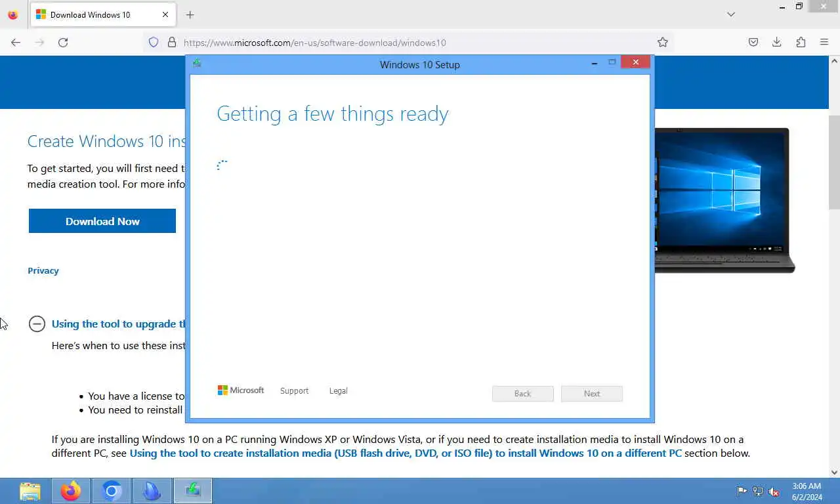Screen dimensions: 840x504
Task: Open Action Center flag tray icon
Action: click(742, 491)
